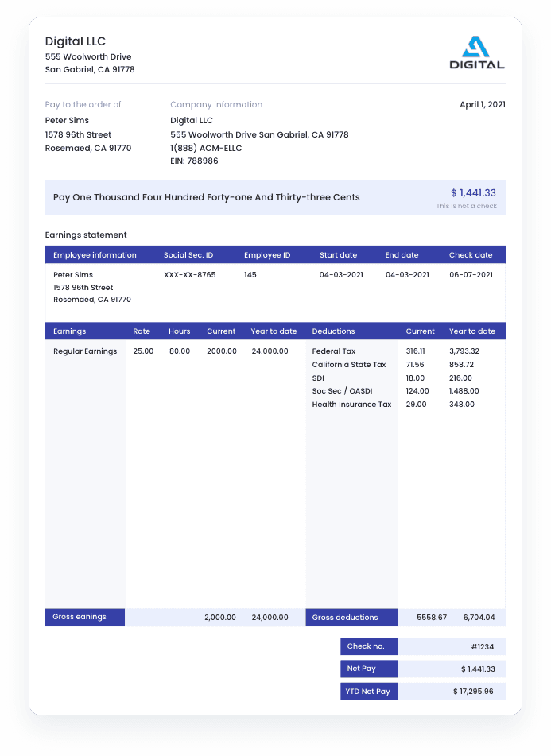Image resolution: width=551 pixels, height=756 pixels.
Task: Click the 'Pay to the order of' label
Action: point(83,104)
